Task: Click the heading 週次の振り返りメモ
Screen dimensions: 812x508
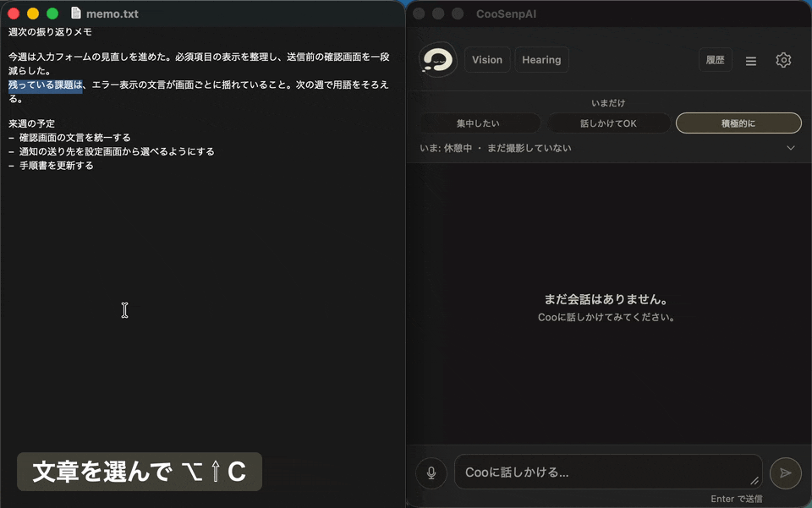Action: tap(50, 32)
